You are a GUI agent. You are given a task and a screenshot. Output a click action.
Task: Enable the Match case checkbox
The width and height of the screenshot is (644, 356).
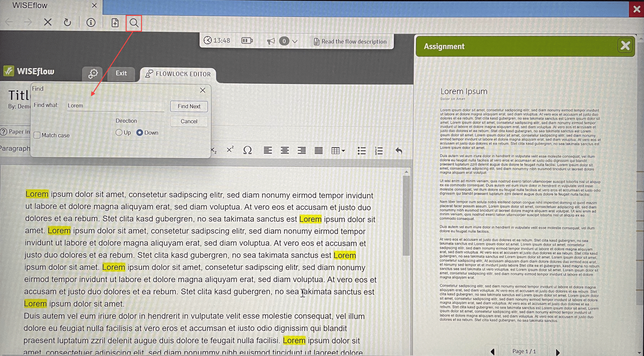click(x=37, y=135)
